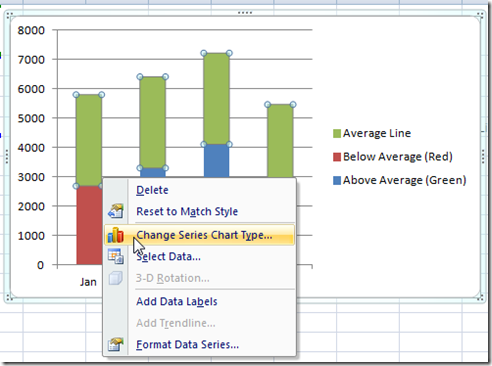
Task: Click the chart's top-center sizing handle dots
Action: (x=245, y=13)
